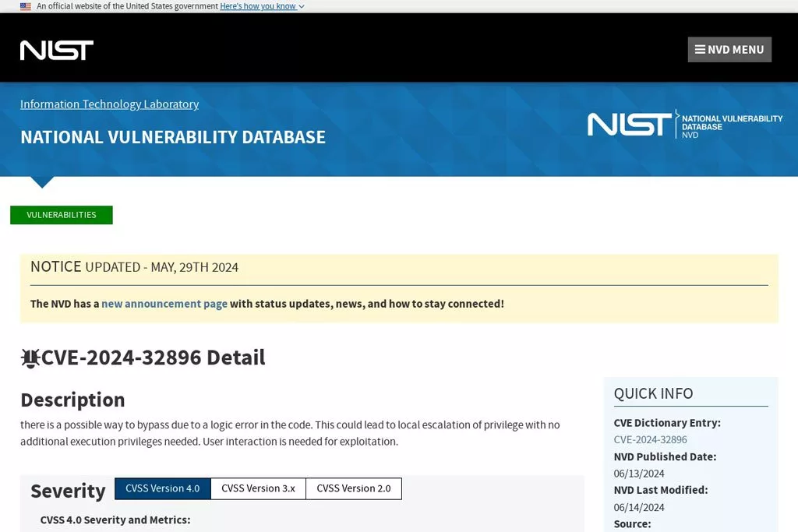Click the vulnerability description paragraph

[290, 433]
